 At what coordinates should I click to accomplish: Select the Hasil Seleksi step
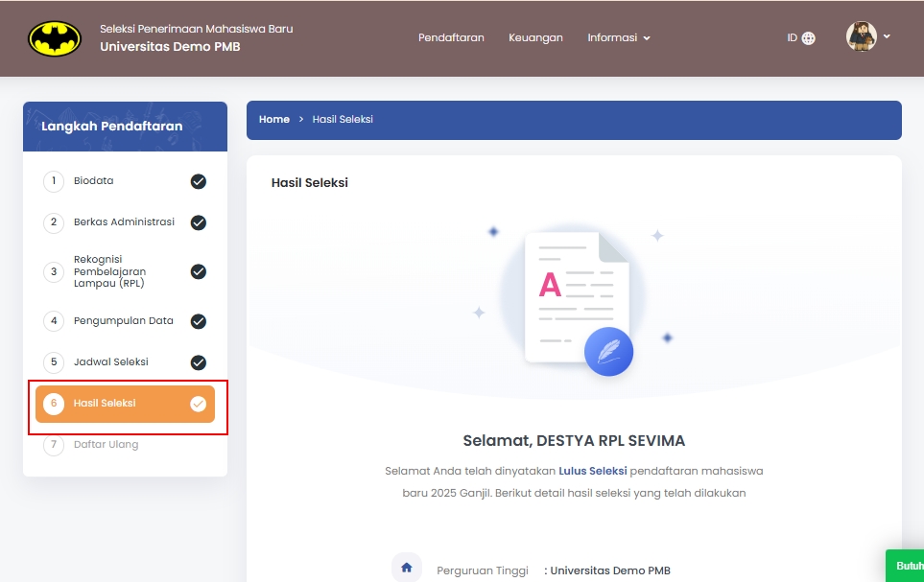tap(125, 404)
